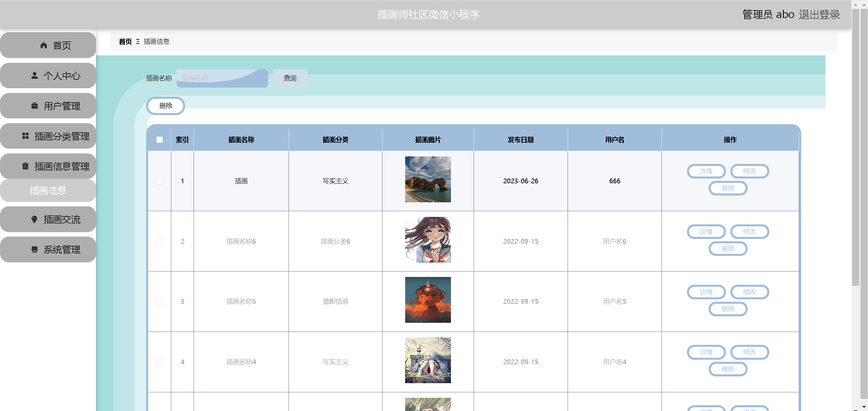Click the icon beside 系统管理
The image size is (868, 411).
point(34,249)
